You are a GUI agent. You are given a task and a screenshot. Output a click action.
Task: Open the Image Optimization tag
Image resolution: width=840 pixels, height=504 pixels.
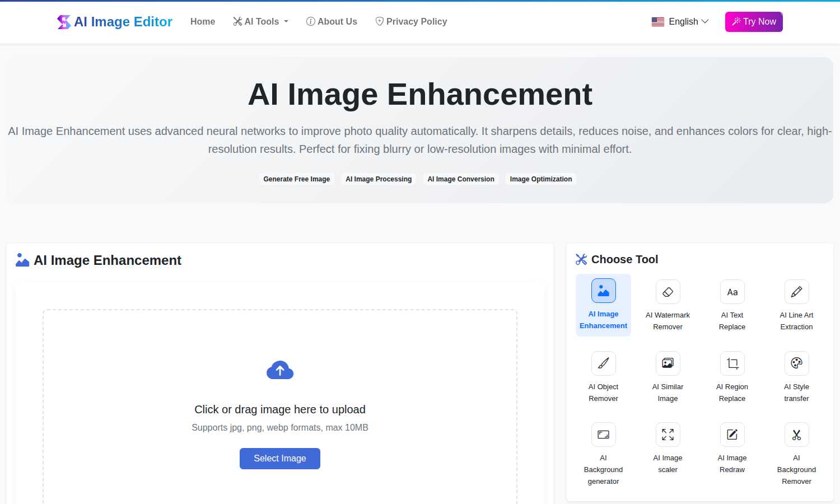(541, 179)
